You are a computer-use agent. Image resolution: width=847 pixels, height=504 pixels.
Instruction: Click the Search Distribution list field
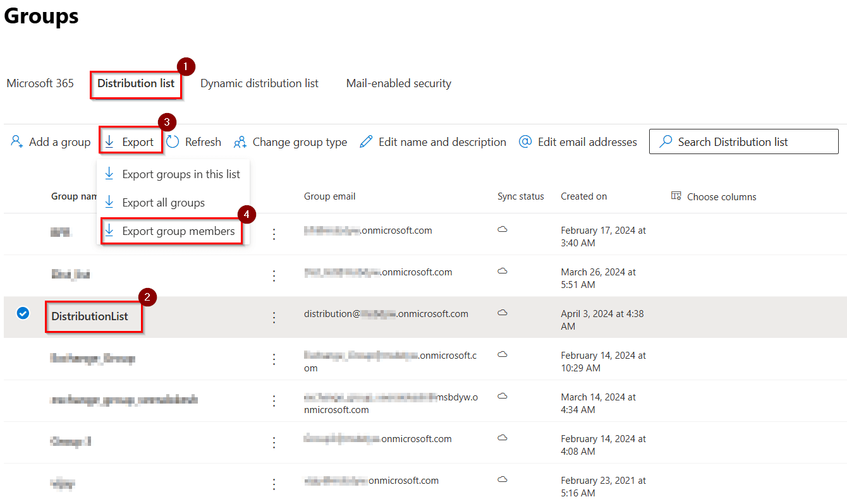(752, 142)
